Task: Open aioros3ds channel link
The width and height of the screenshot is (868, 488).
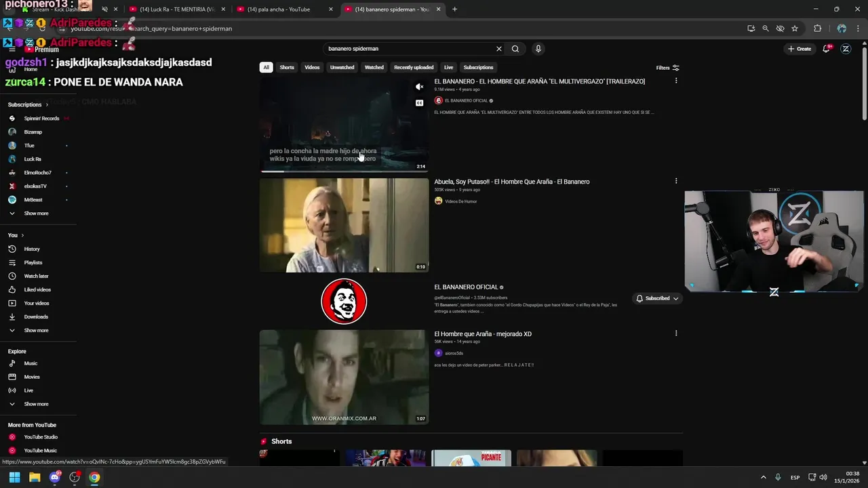Action: (454, 353)
